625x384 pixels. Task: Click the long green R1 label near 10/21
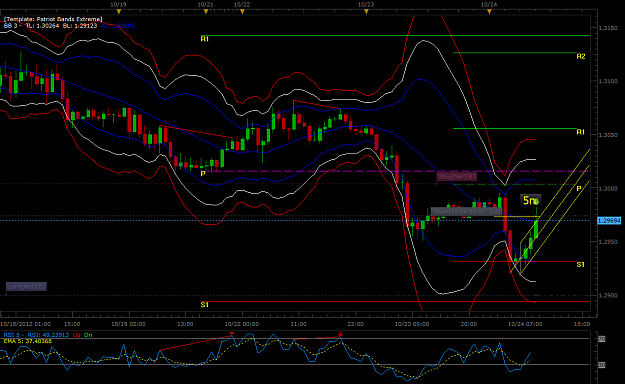(x=204, y=39)
